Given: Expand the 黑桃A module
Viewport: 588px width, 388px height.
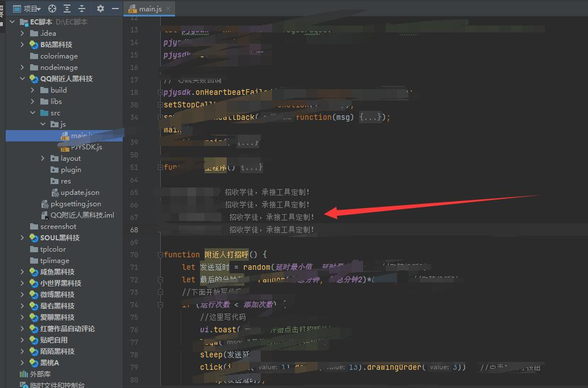Looking at the screenshot, I should (23, 362).
